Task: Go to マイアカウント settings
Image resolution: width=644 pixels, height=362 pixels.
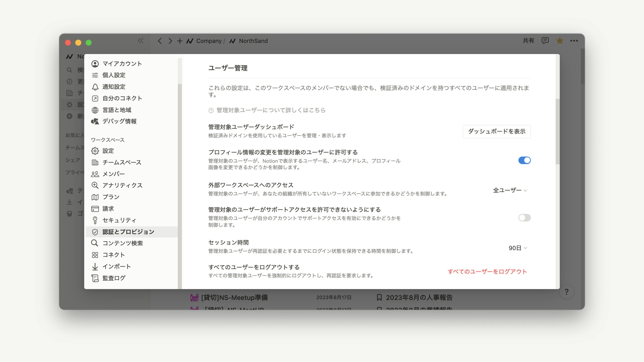Action: (122, 64)
